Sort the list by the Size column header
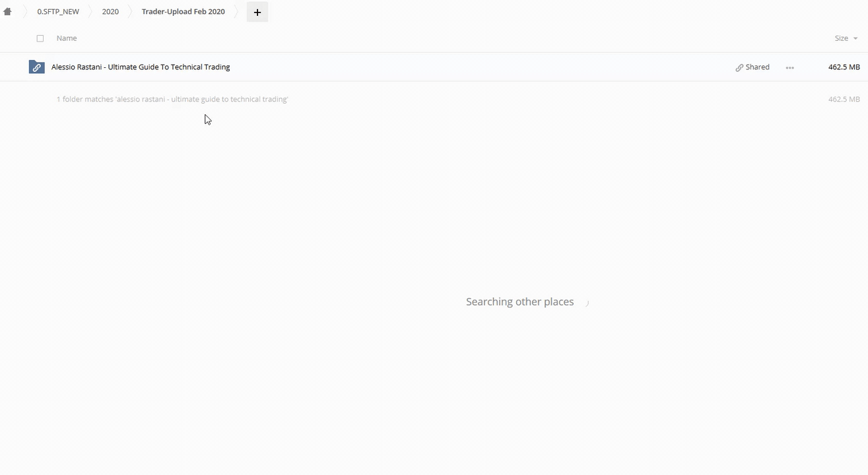The width and height of the screenshot is (868, 475). [841, 38]
